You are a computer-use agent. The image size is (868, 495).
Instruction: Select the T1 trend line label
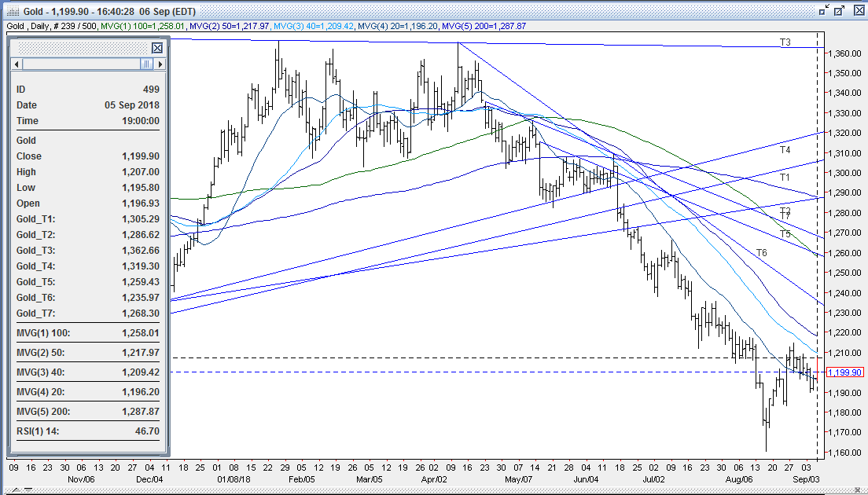click(785, 177)
